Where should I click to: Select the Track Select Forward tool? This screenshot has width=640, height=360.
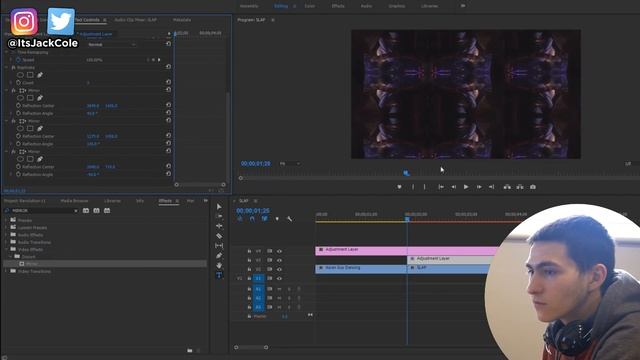(x=219, y=216)
